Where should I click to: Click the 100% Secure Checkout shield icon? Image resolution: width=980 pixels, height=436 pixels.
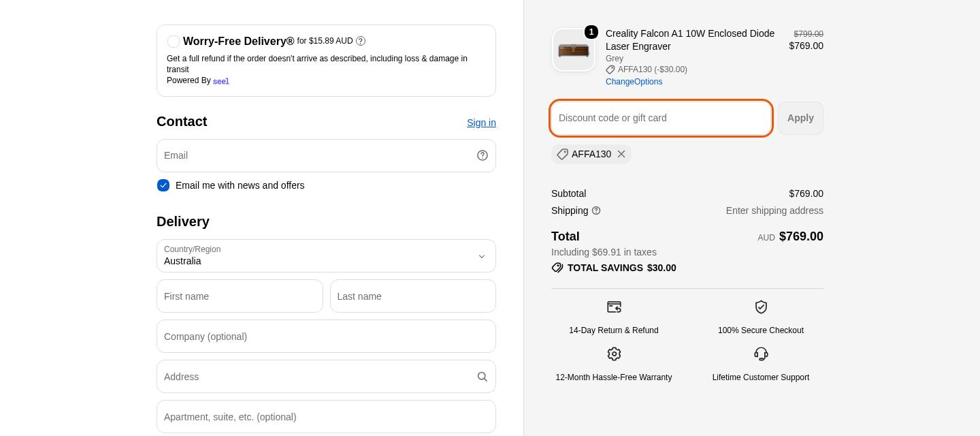click(x=761, y=307)
